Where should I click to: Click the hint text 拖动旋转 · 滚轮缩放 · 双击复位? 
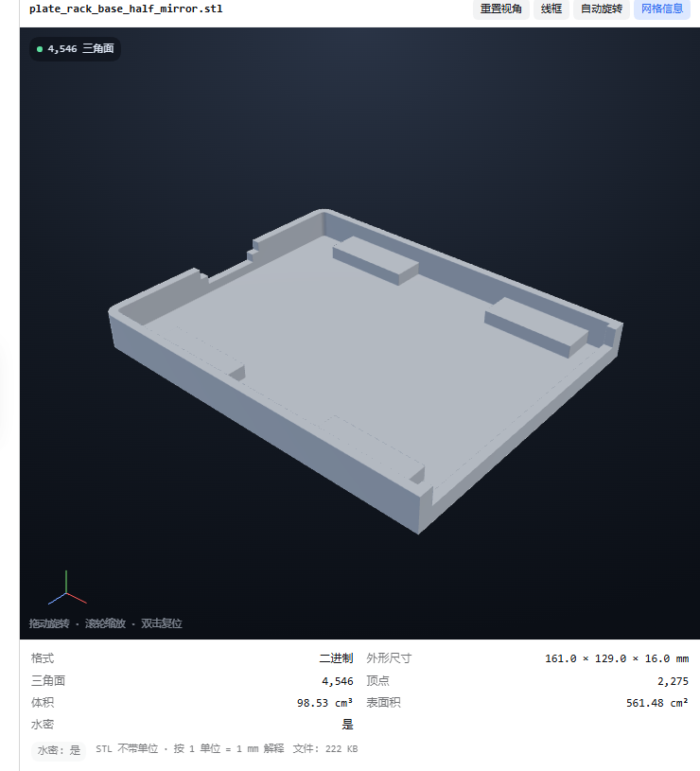click(x=106, y=623)
